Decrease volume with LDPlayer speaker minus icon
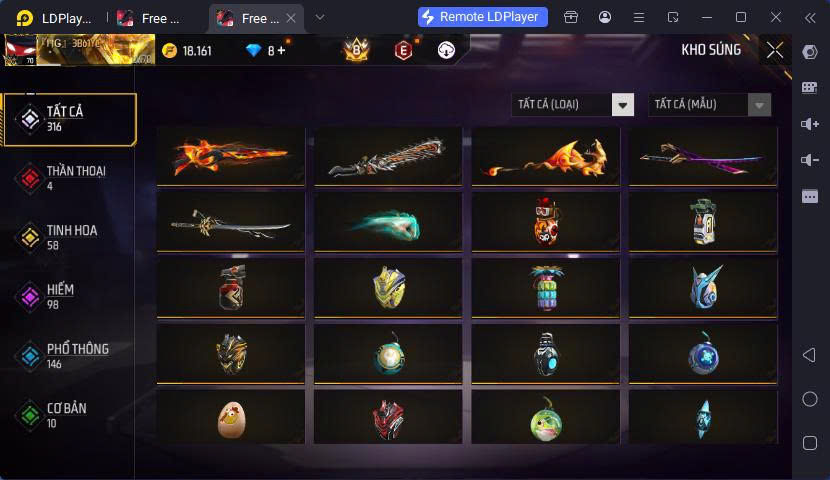 pyautogui.click(x=809, y=160)
